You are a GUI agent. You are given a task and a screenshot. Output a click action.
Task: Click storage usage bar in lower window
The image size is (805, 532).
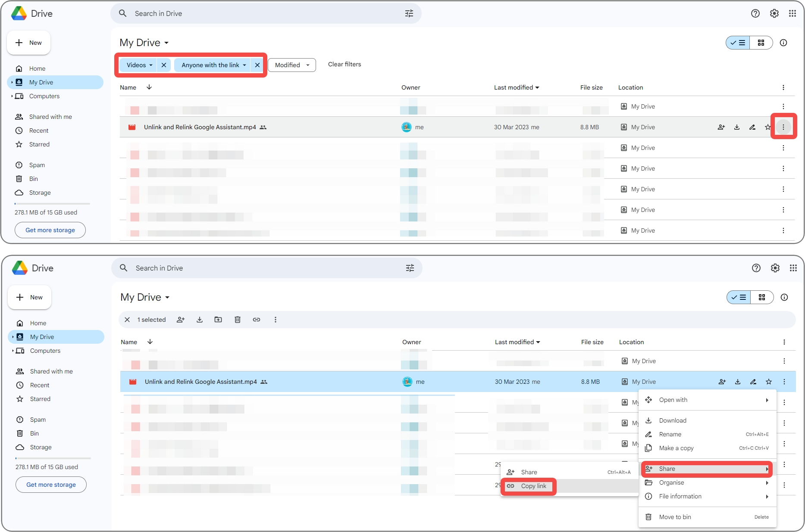(53, 458)
